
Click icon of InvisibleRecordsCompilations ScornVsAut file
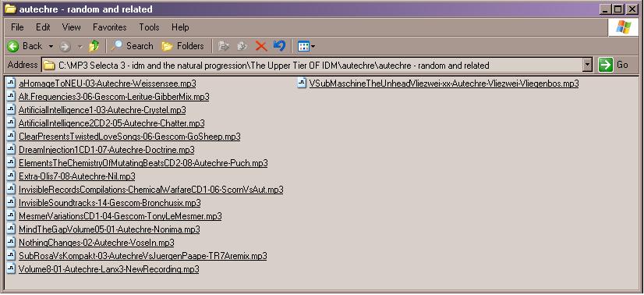tap(12, 190)
